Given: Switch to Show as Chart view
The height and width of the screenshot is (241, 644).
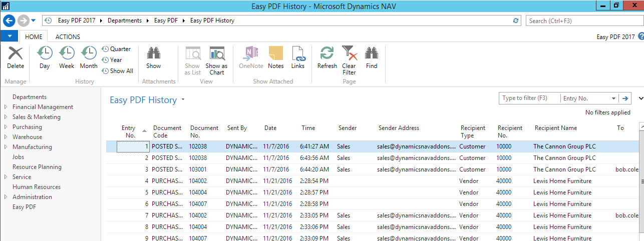Looking at the screenshot, I should pos(217,61).
